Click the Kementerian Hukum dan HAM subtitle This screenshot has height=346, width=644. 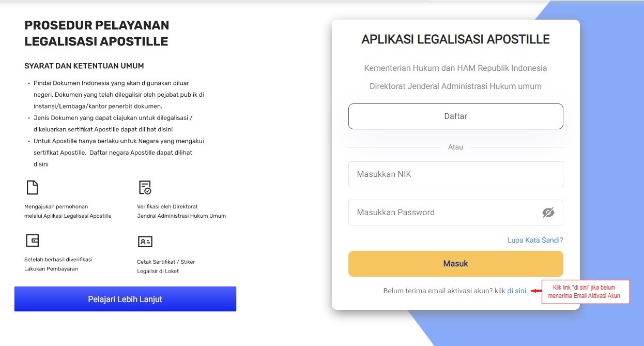point(455,68)
